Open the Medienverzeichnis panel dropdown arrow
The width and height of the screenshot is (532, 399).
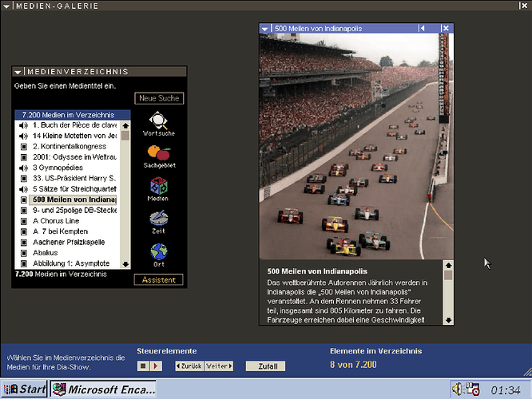pyautogui.click(x=18, y=72)
